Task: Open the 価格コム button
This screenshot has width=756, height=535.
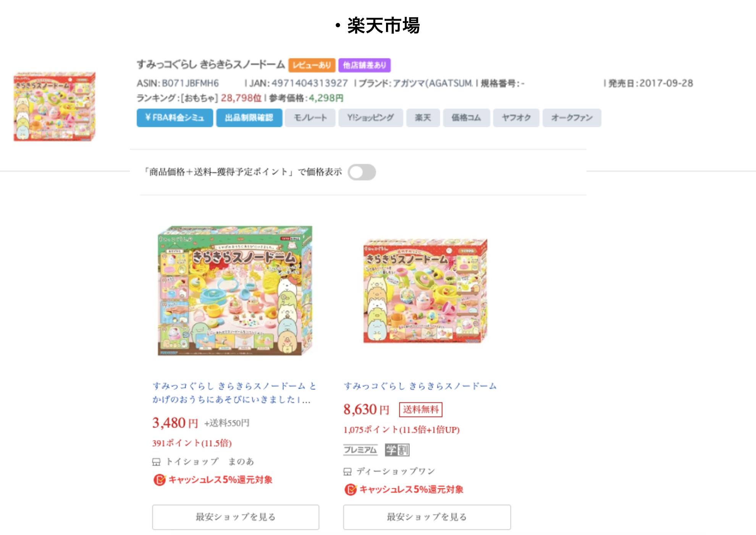Action: [466, 118]
